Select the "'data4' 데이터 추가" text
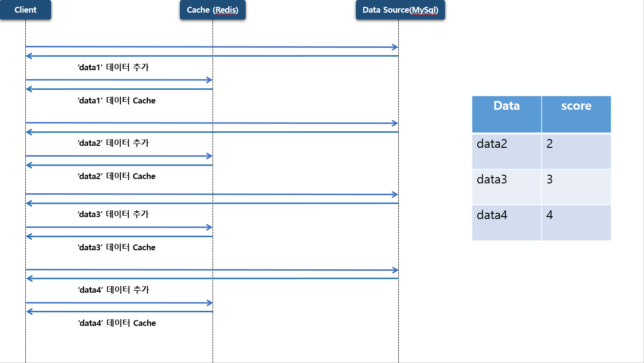Viewport: 644px width, 363px height. coord(113,290)
